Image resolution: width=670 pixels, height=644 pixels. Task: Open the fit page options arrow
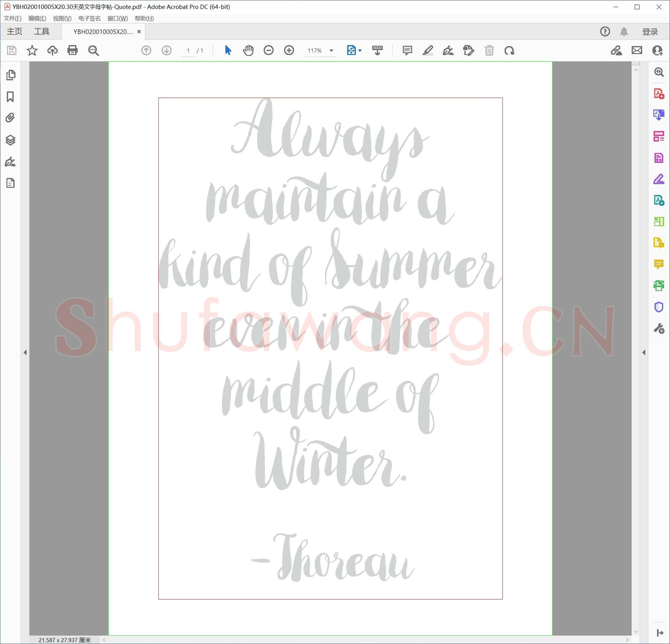pos(360,51)
